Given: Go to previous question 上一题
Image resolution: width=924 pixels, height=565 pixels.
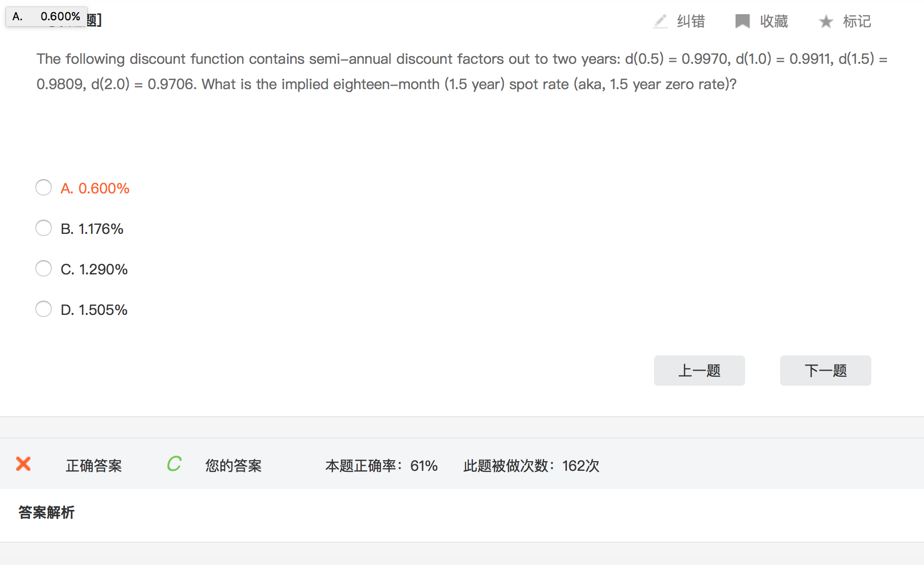Looking at the screenshot, I should [699, 371].
